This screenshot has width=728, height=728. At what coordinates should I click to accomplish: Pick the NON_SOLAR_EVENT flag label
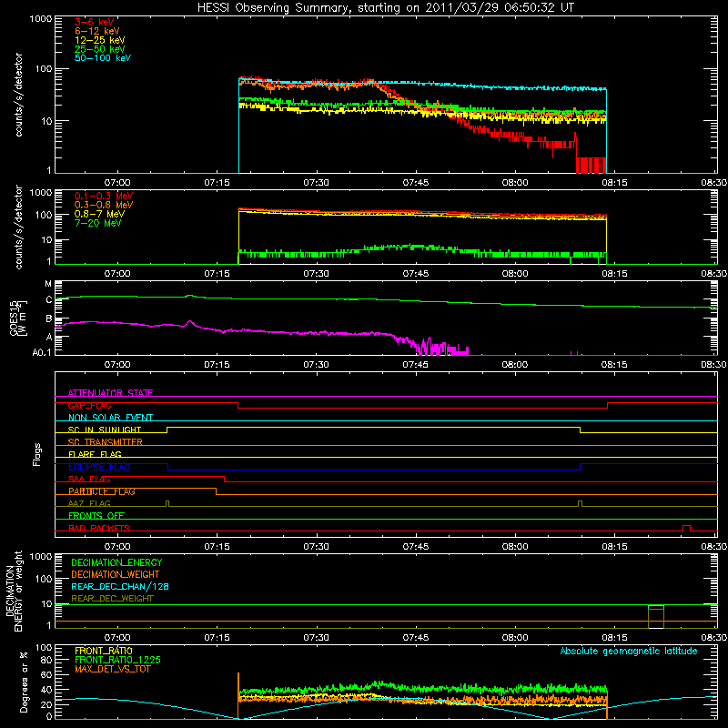(110, 418)
